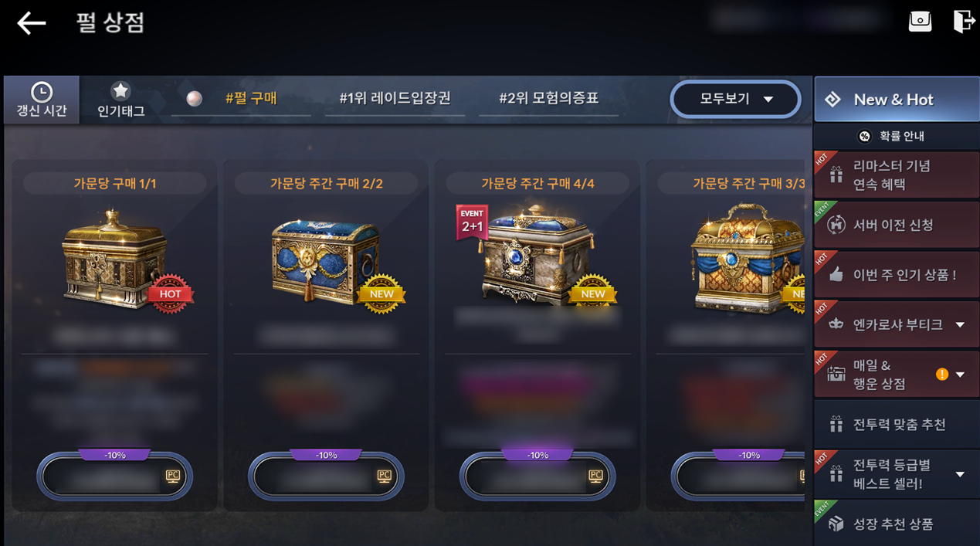Open the mailbox icon at top right
Image resolution: width=980 pixels, height=546 pixels.
pyautogui.click(x=920, y=21)
